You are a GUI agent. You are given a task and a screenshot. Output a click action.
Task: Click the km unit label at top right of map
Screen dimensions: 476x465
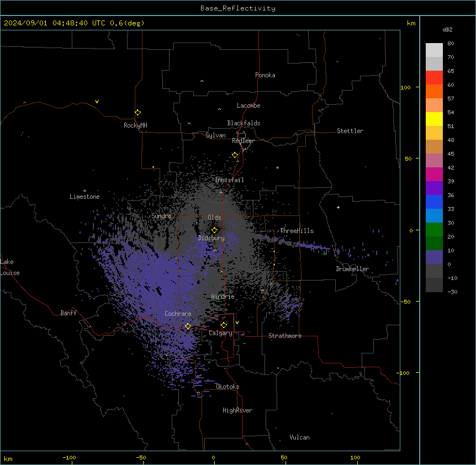[411, 23]
